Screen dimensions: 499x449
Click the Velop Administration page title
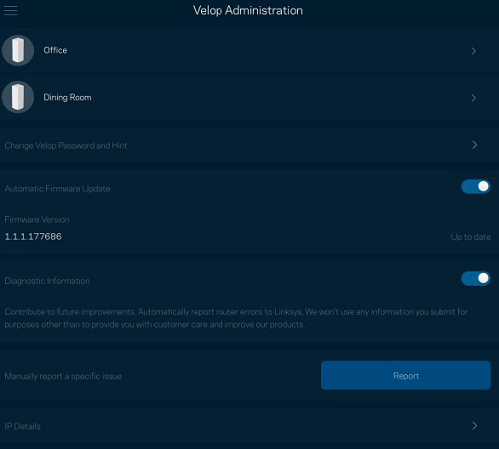[x=248, y=10]
